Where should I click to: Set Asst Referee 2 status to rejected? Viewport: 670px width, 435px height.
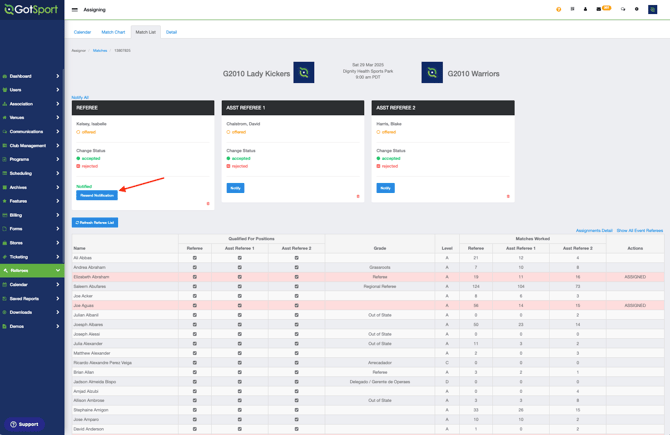pyautogui.click(x=387, y=166)
